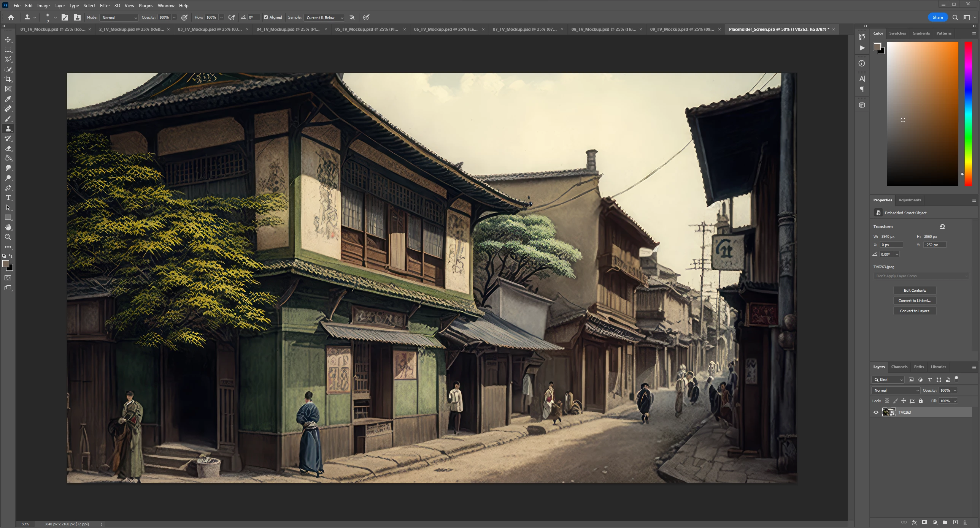Screen dimensions: 980x528
Task: Hide the TV0263 layer visibility
Action: tap(876, 413)
